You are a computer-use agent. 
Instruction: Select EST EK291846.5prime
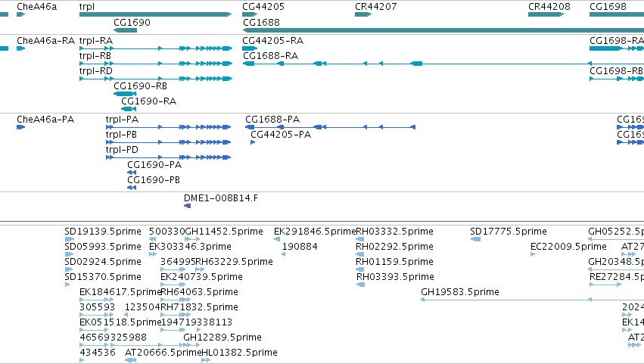pos(315,232)
